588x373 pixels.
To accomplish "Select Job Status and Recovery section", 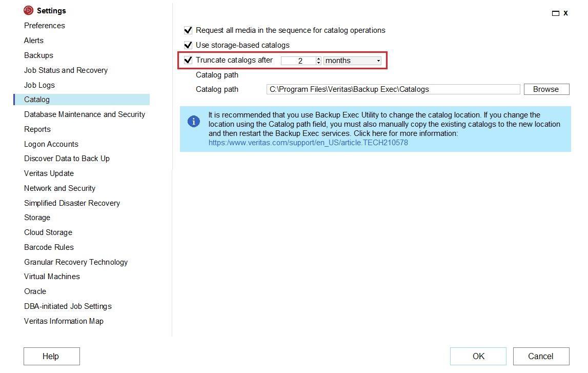I will click(x=66, y=70).
